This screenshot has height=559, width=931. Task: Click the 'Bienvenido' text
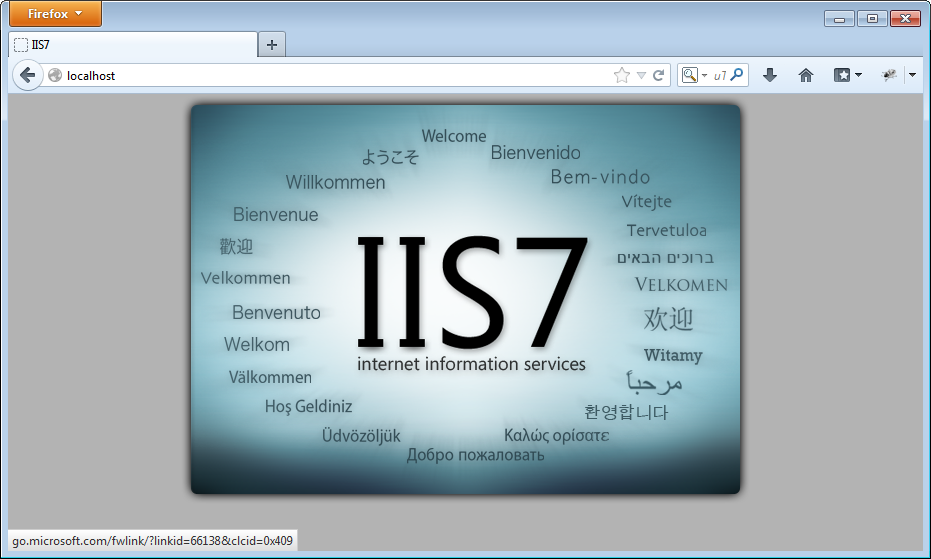pyautogui.click(x=536, y=153)
